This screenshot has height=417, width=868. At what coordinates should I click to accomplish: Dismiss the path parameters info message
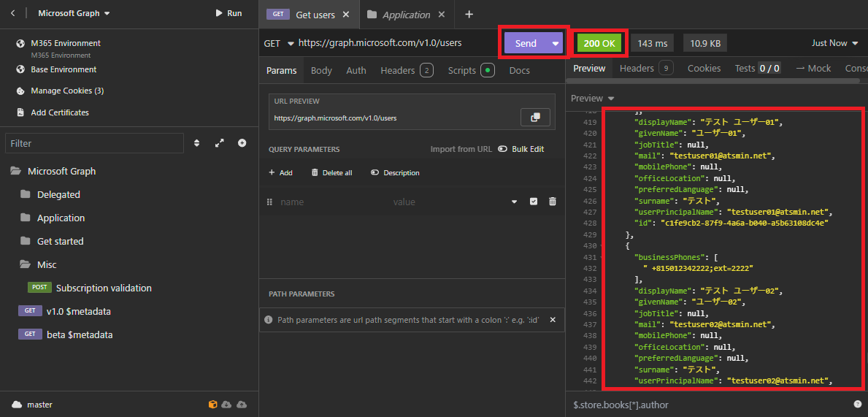(553, 320)
